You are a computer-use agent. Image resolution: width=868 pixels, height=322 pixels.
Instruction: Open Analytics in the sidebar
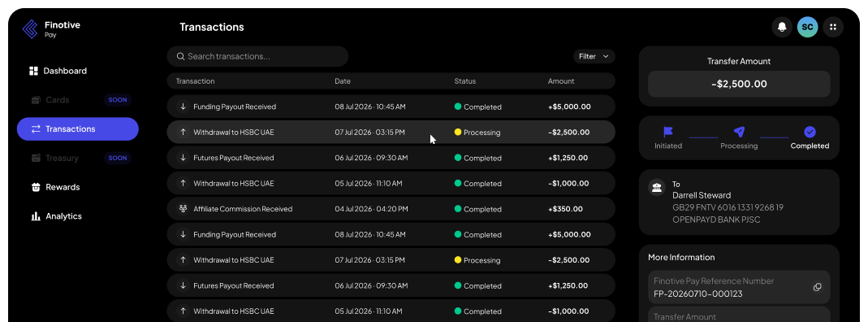coord(63,216)
